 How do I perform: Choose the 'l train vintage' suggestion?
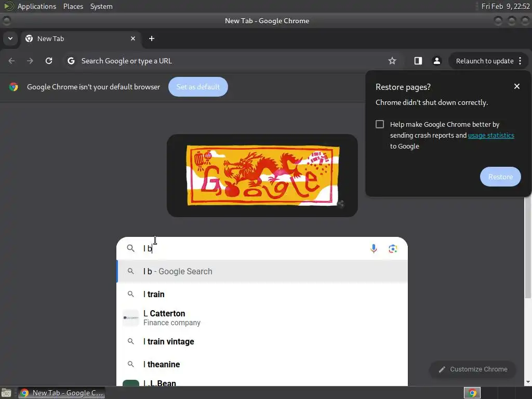[x=262, y=342]
